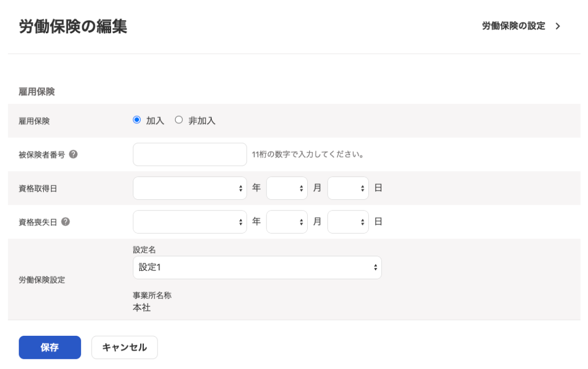Open 資格取得日 year dropdown
Screen dimensions: 588x369
tap(190, 188)
